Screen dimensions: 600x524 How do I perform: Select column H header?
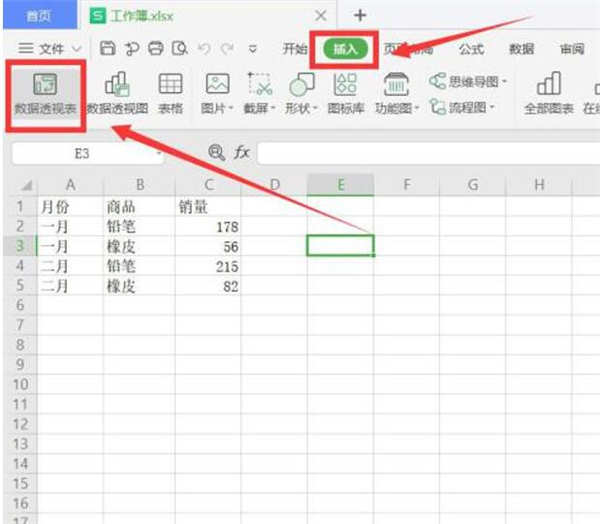(x=539, y=185)
